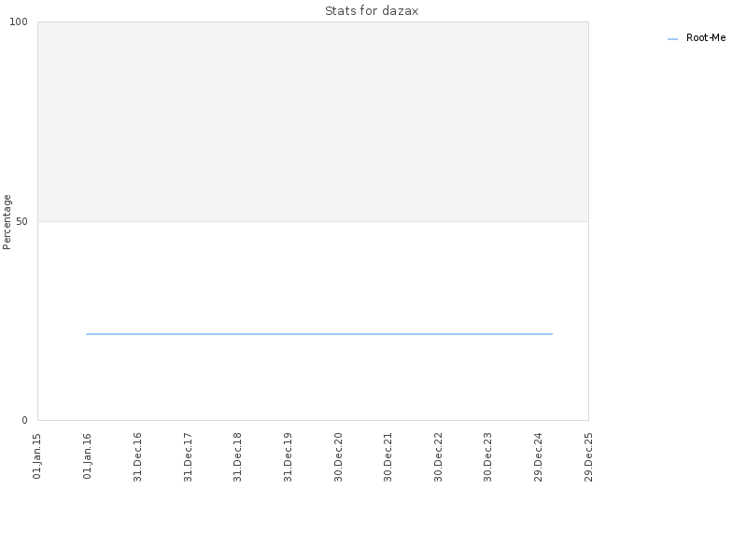Click the chart title Stats for dazax

[x=372, y=11]
